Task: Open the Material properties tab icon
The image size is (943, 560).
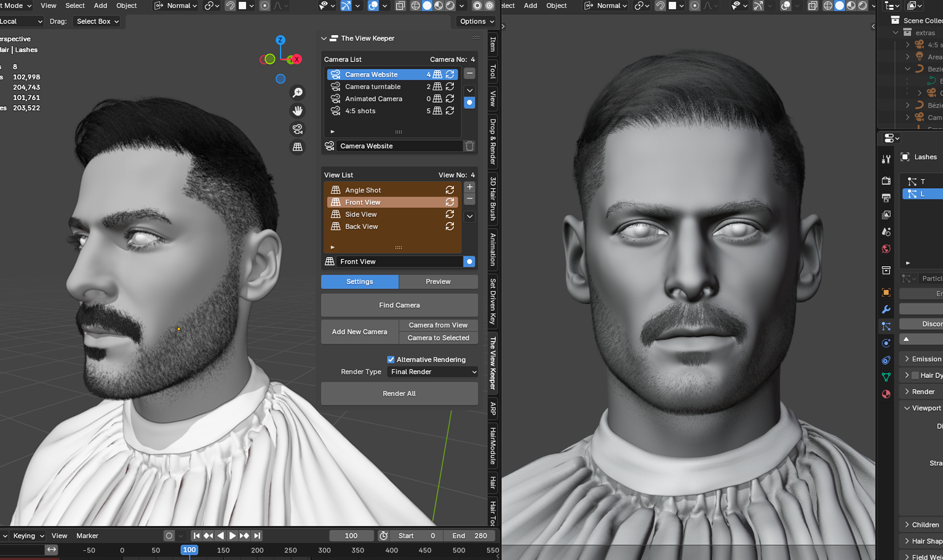Action: [x=886, y=394]
